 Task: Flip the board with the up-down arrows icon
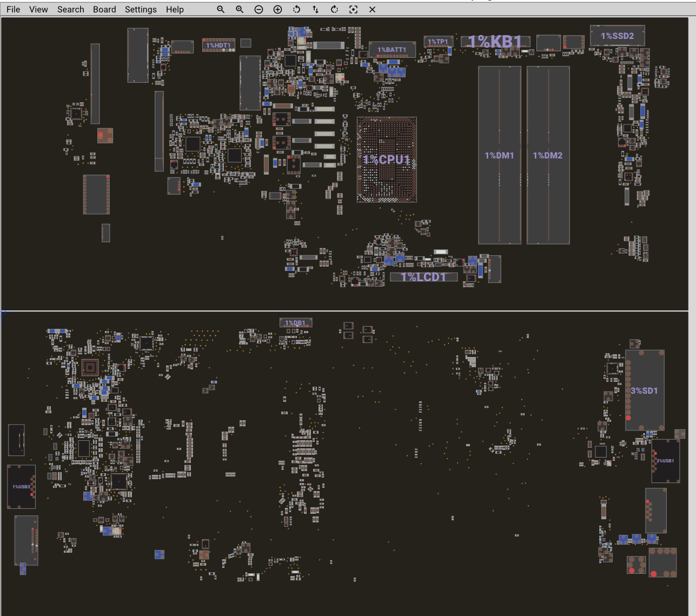[315, 10]
